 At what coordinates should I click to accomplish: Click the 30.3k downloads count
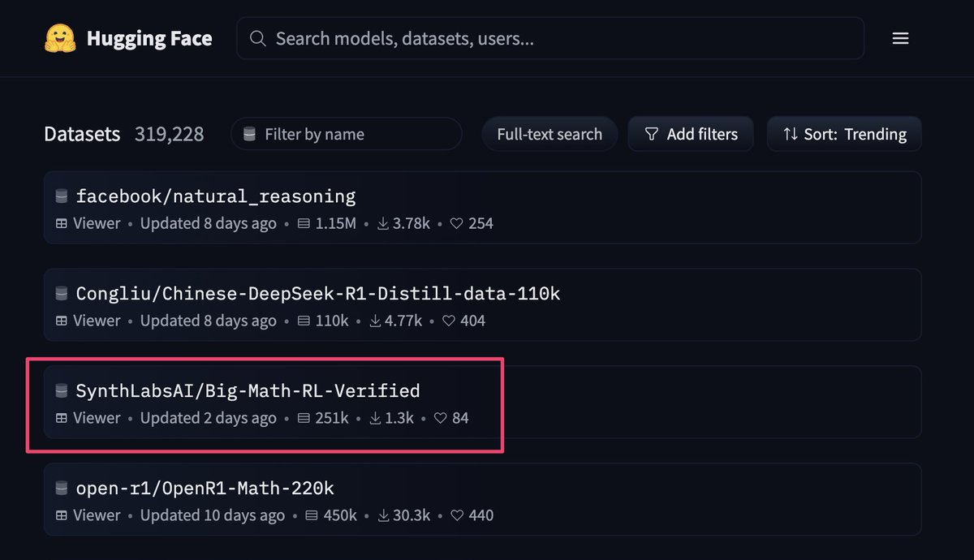pos(412,515)
